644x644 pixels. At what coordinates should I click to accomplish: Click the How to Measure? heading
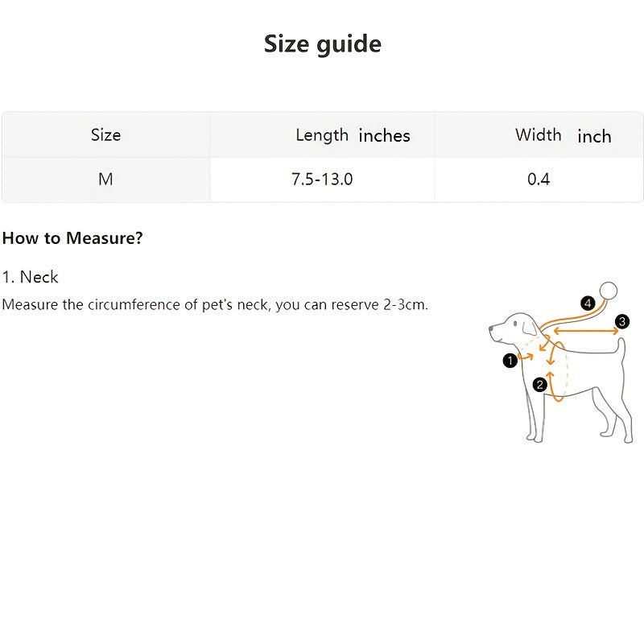tap(72, 238)
